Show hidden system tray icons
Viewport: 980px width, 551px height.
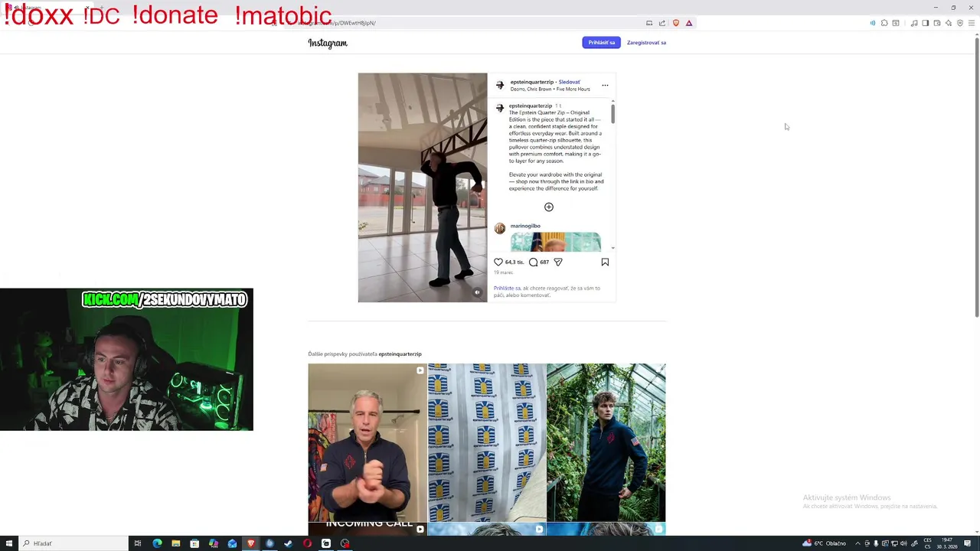[x=857, y=543]
